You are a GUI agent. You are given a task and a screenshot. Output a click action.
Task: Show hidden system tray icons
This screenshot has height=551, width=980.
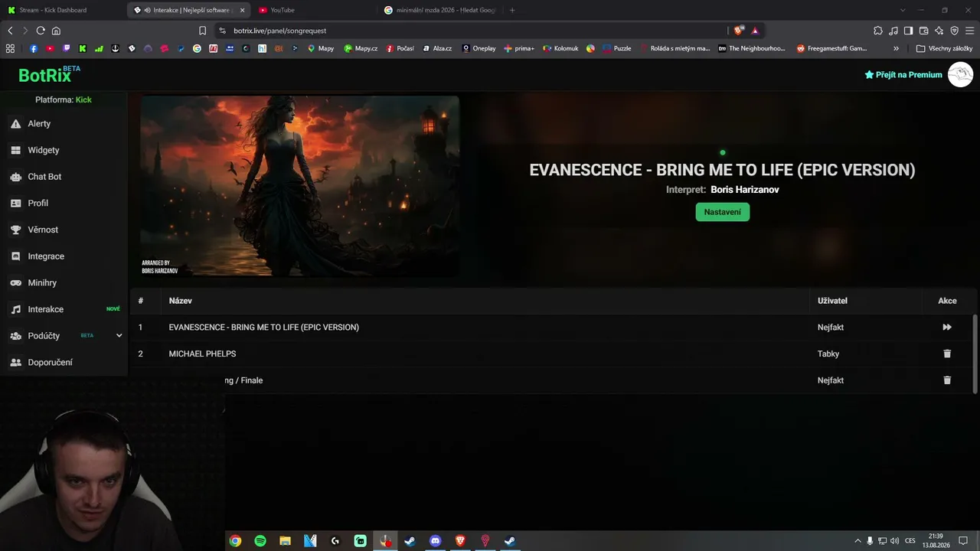(x=857, y=541)
